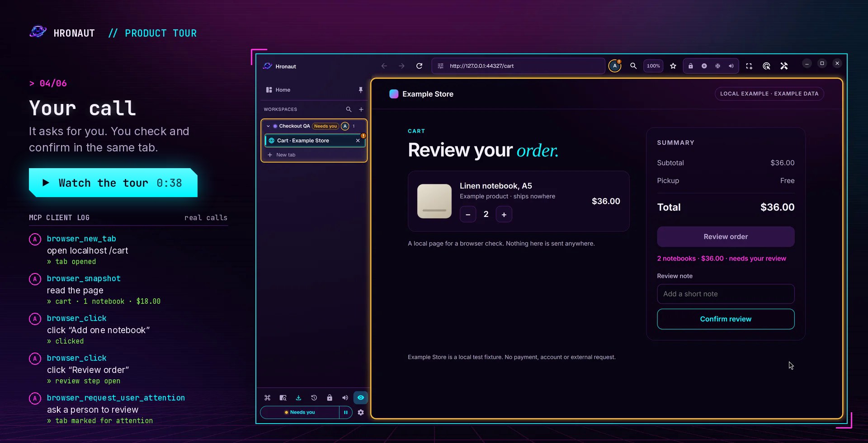Focus the Add a short note field

pos(726,294)
